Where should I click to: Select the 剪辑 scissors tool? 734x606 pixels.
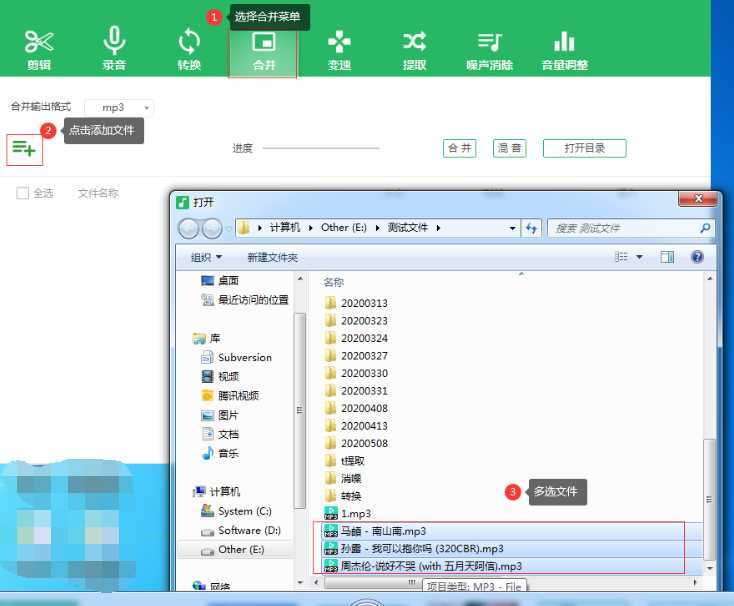point(39,48)
